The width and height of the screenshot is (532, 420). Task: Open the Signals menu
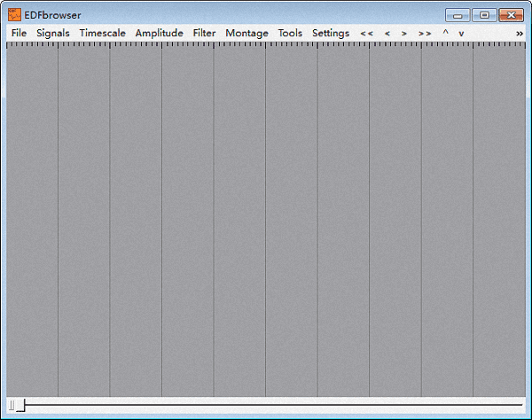pos(53,34)
